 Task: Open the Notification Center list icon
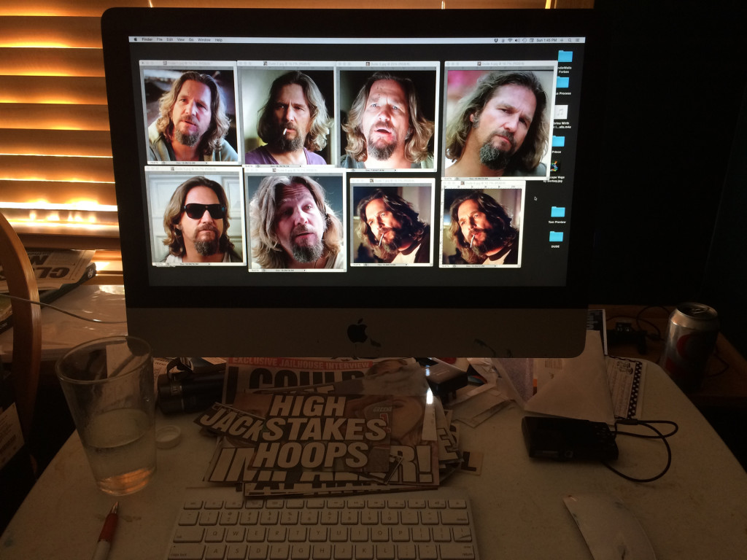pyautogui.click(x=579, y=39)
